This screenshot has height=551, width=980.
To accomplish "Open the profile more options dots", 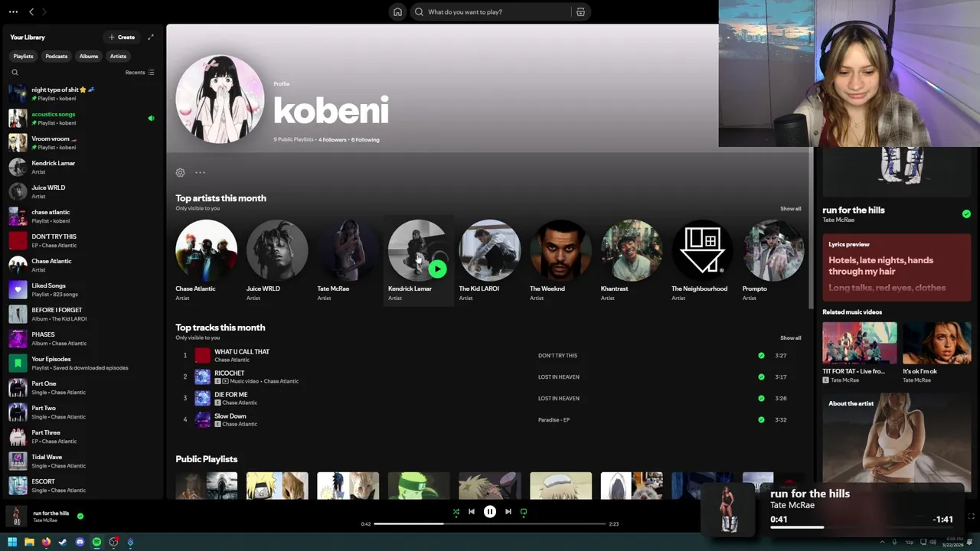I will click(200, 172).
